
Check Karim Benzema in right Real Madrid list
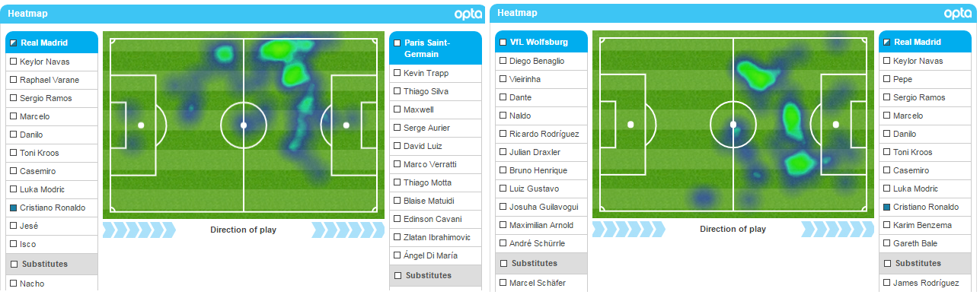(x=887, y=225)
